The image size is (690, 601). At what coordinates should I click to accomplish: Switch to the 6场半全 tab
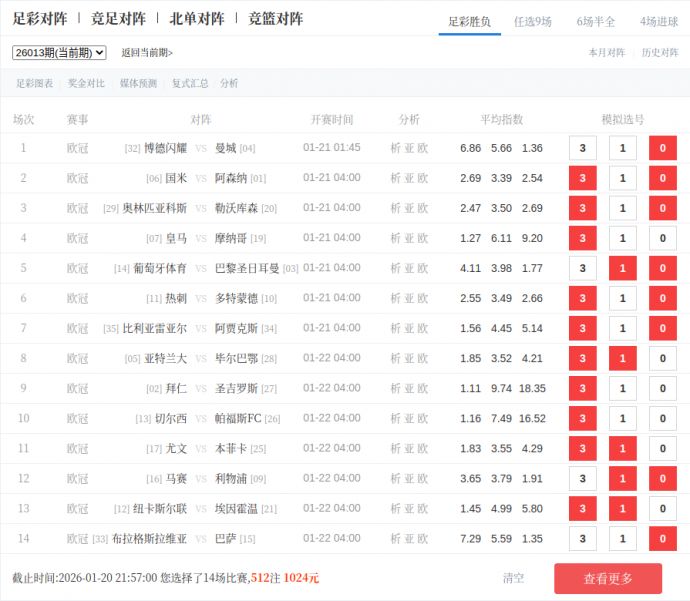click(x=595, y=21)
